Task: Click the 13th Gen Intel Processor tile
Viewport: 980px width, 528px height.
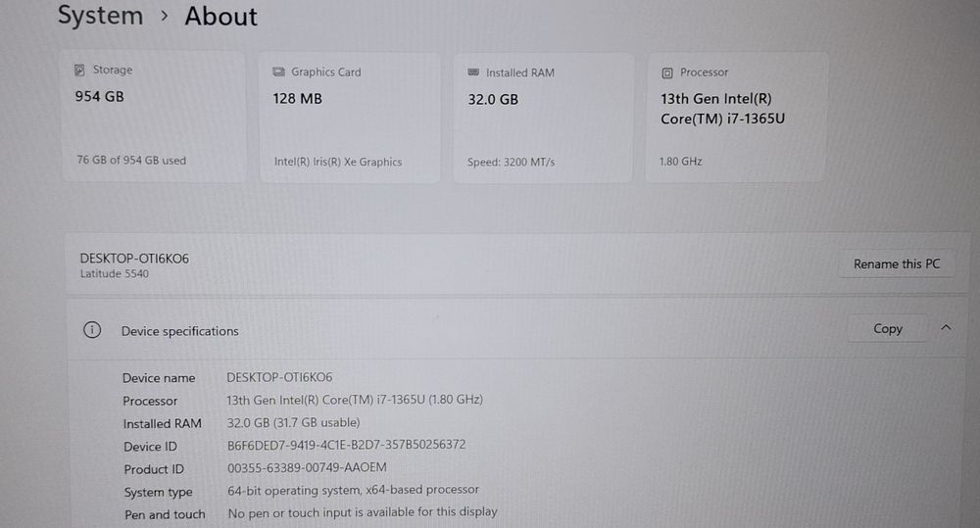Action: pyautogui.click(x=736, y=118)
